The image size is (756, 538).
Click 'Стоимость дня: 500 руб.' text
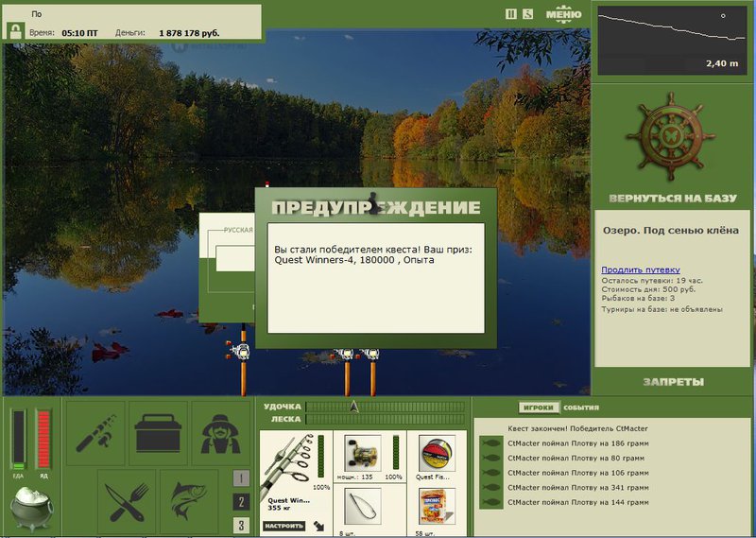(648, 289)
